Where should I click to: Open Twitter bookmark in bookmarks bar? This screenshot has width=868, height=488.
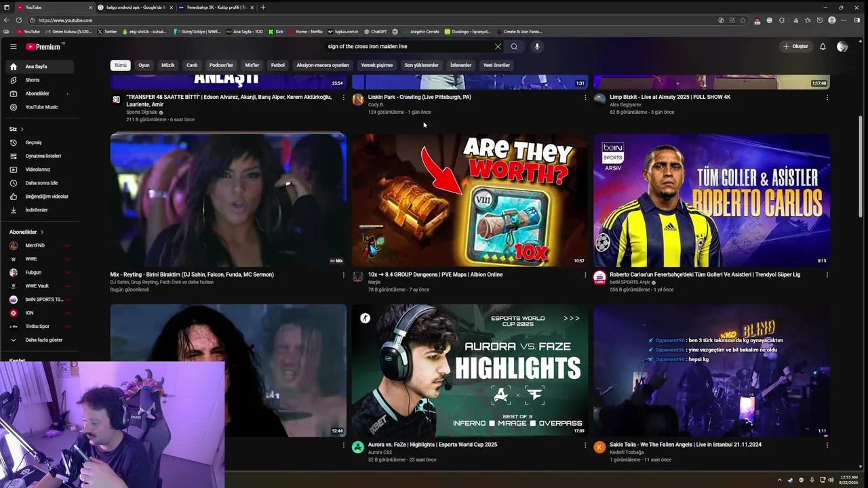pos(107,32)
